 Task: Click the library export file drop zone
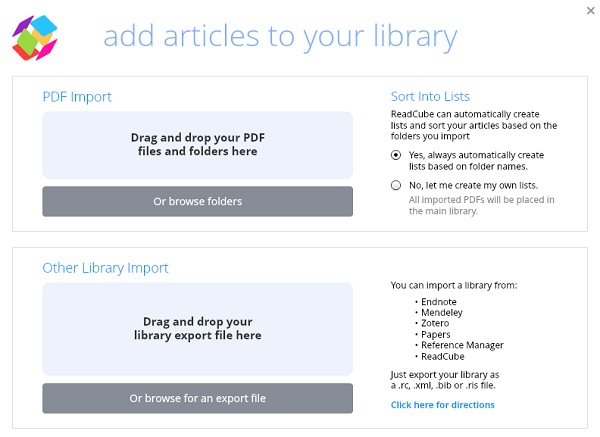pyautogui.click(x=197, y=329)
